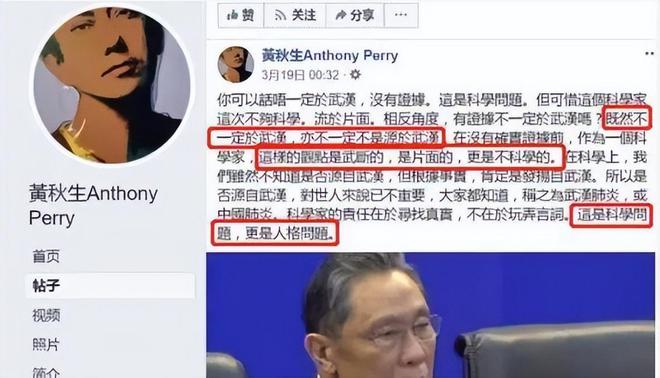Open post options menu at top-right of post
Screen dimensions: 660x378
[650, 54]
